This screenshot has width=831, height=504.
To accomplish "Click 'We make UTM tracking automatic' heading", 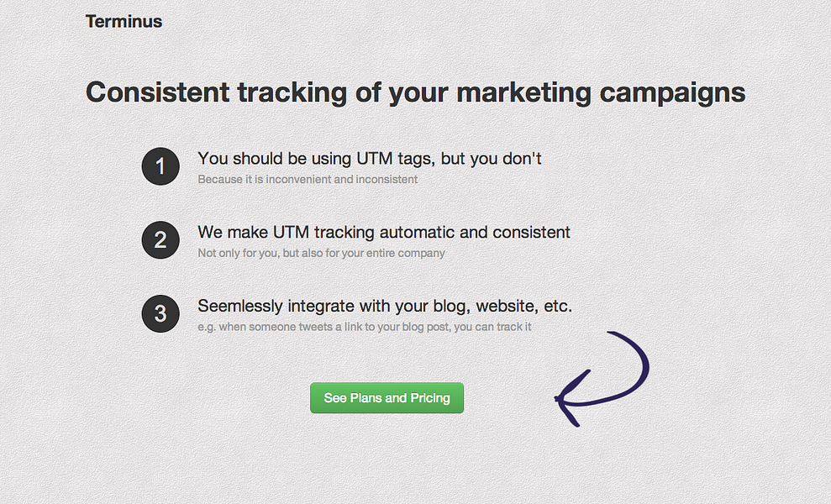I will pyautogui.click(x=384, y=232).
